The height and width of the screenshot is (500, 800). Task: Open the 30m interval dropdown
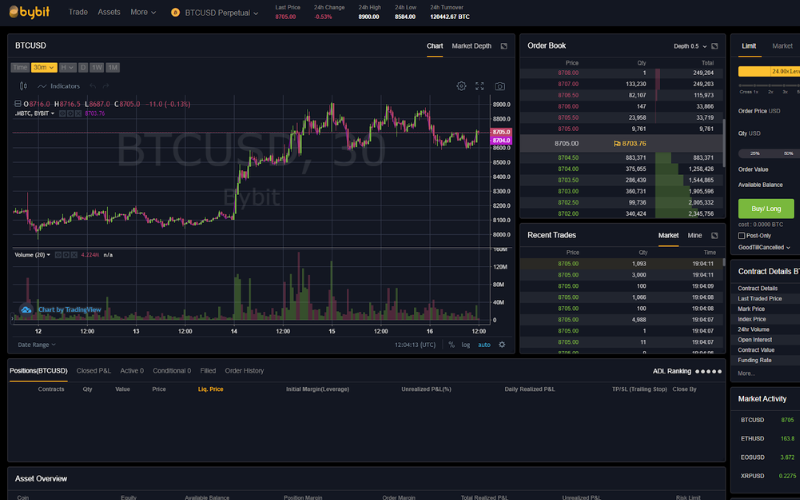point(44,67)
